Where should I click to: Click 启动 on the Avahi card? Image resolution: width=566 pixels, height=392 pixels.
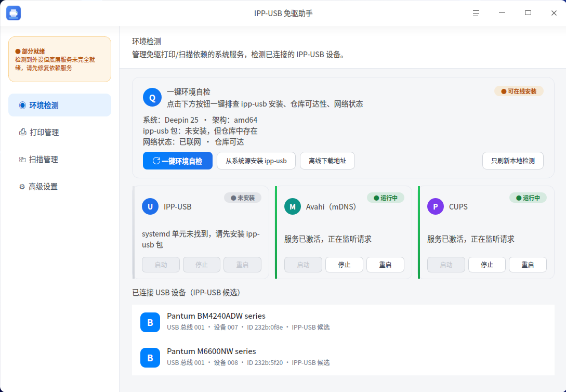pyautogui.click(x=303, y=265)
